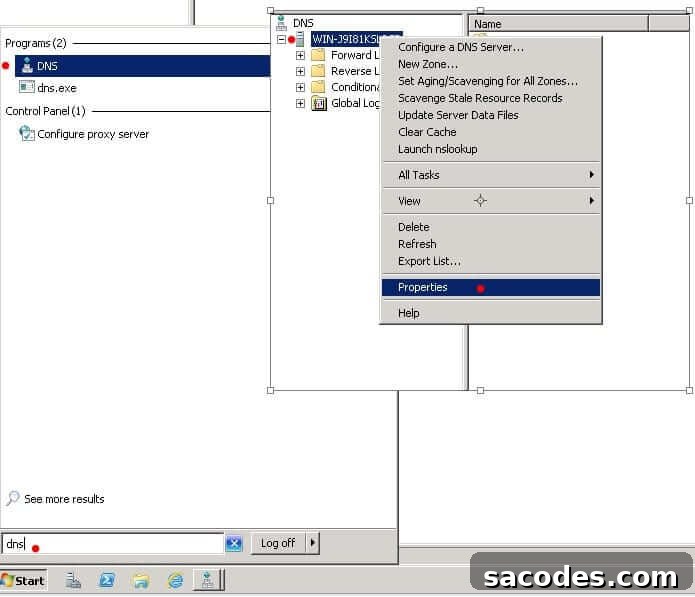Open Windows Explorer from the taskbar

point(141,580)
